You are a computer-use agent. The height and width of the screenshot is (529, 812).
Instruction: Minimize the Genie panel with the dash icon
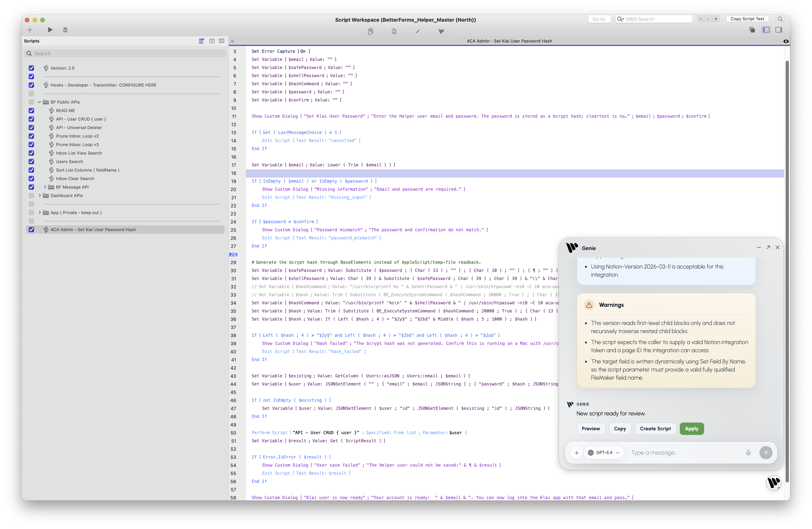759,247
